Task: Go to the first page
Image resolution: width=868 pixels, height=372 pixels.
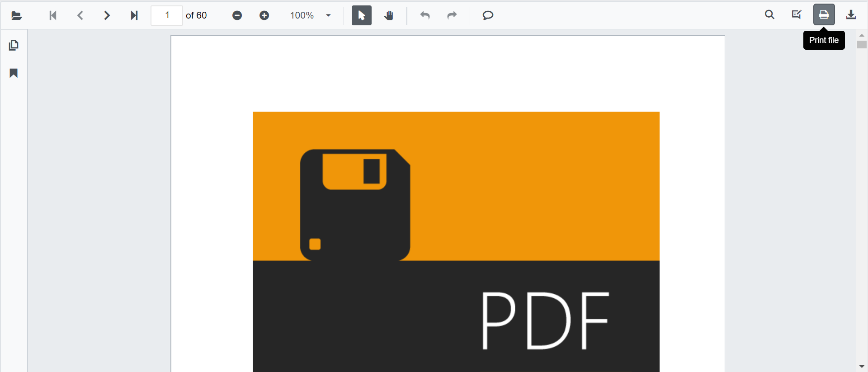Action: tap(53, 15)
